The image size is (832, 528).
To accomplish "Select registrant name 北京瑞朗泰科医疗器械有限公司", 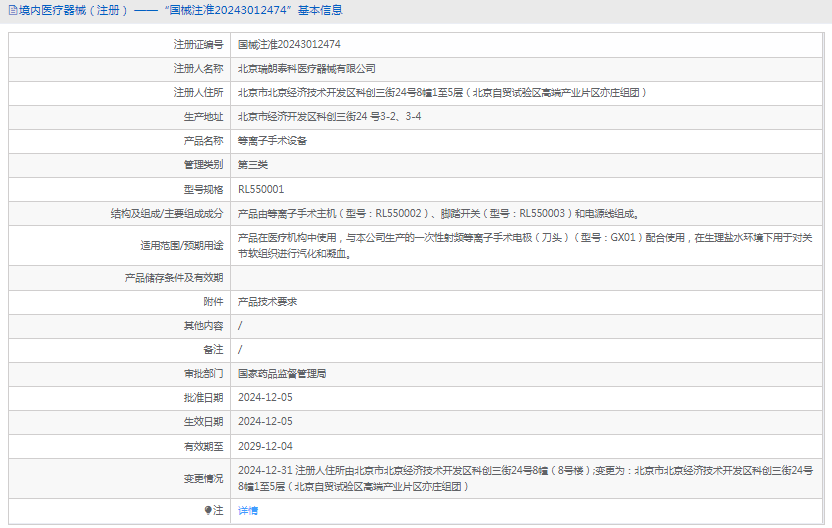I will [307, 68].
